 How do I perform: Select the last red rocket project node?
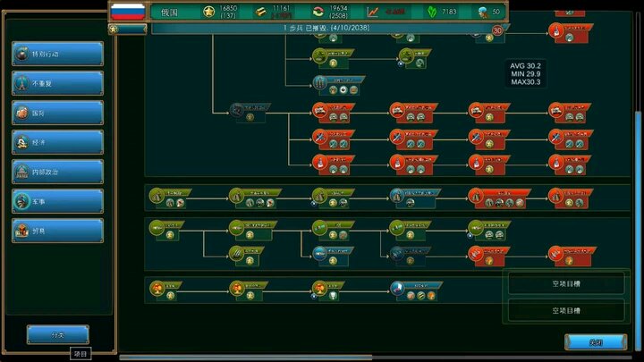pos(570,165)
